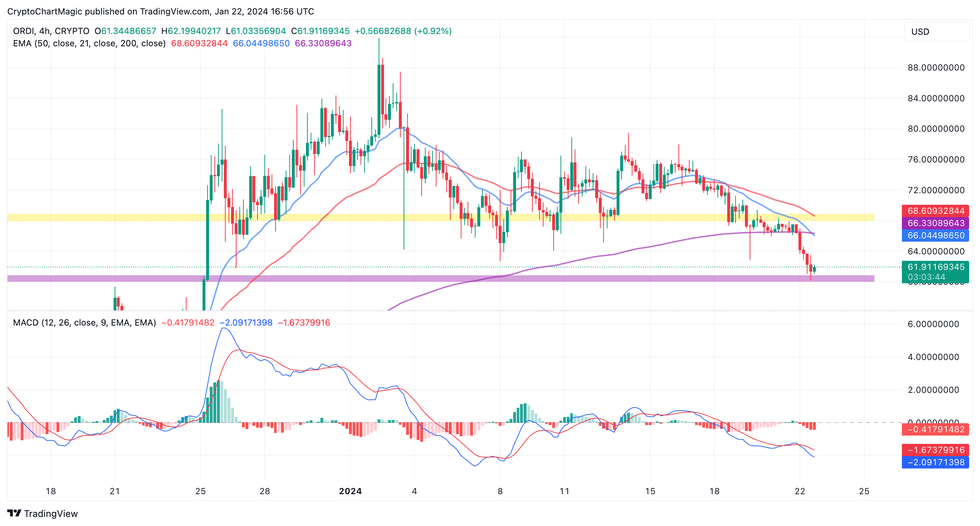Select the purple horizontal support zone band
980x526 pixels.
pos(440,279)
